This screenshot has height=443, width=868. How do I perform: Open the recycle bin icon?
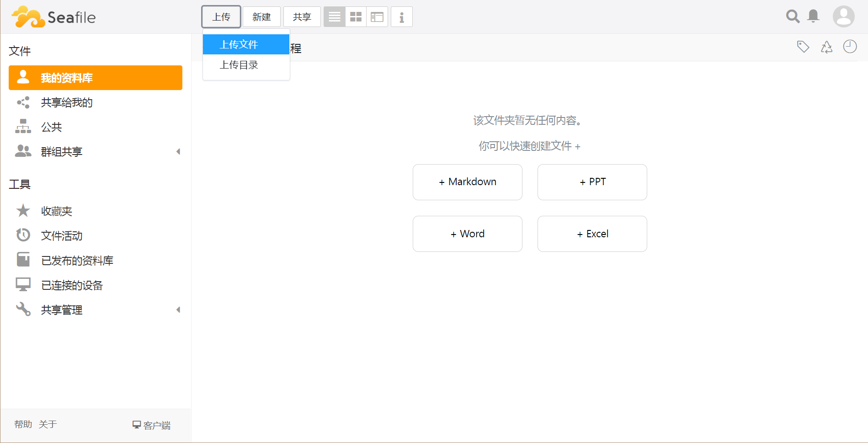[x=826, y=47]
